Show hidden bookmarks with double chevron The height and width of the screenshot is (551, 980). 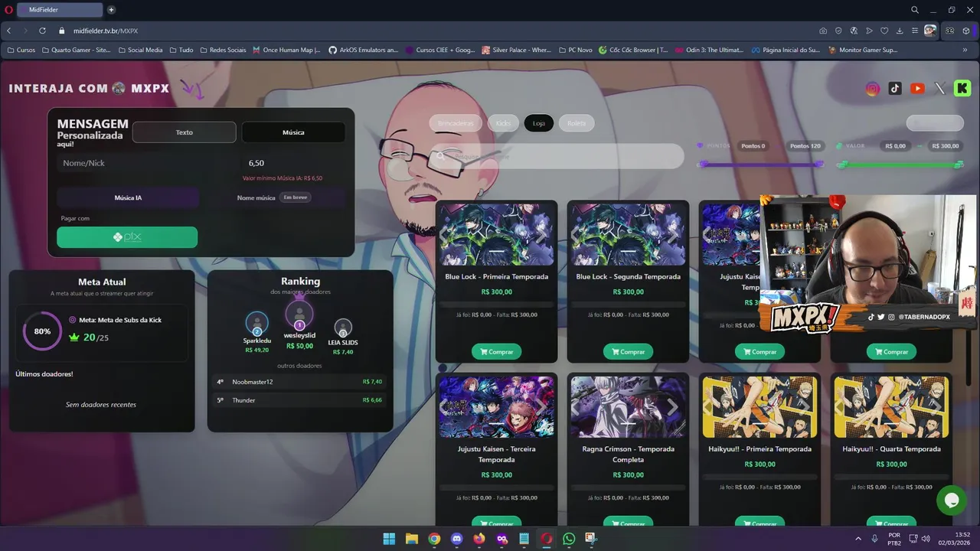(965, 50)
